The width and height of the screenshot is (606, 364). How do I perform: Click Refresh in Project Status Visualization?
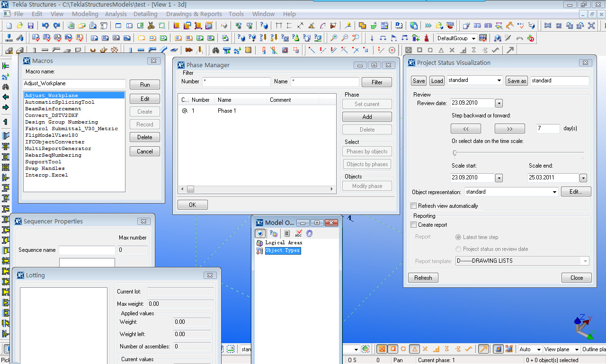click(x=423, y=278)
